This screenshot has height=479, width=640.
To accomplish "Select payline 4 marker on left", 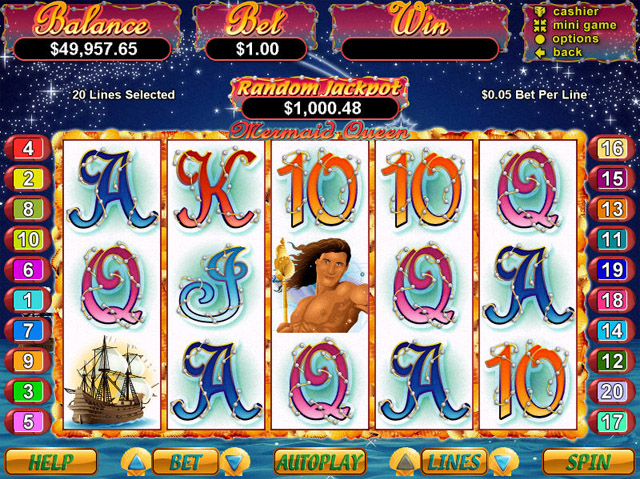I will (x=28, y=148).
